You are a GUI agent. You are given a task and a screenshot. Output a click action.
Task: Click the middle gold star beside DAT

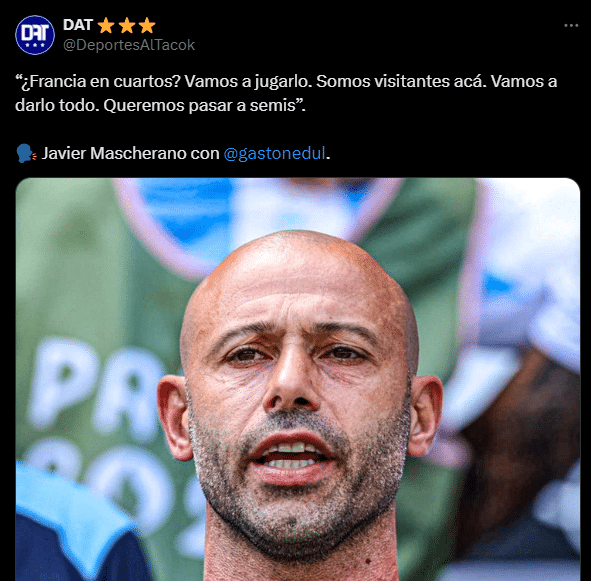(127, 26)
